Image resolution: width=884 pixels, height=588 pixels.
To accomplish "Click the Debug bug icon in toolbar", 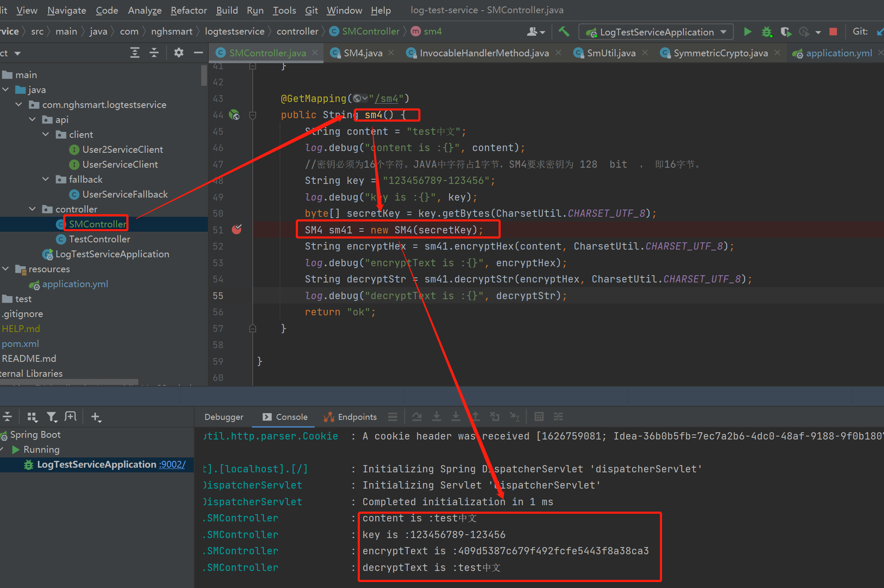I will pyautogui.click(x=767, y=32).
